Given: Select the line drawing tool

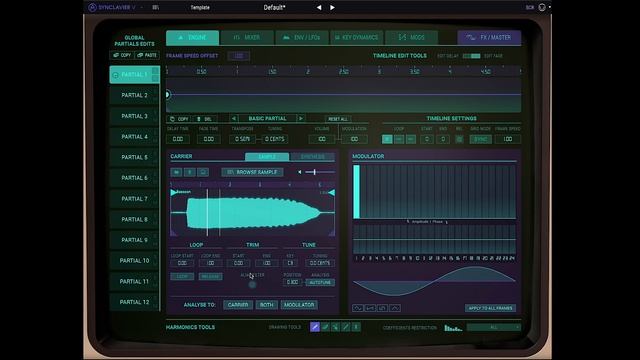Looking at the screenshot, I should [x=346, y=327].
